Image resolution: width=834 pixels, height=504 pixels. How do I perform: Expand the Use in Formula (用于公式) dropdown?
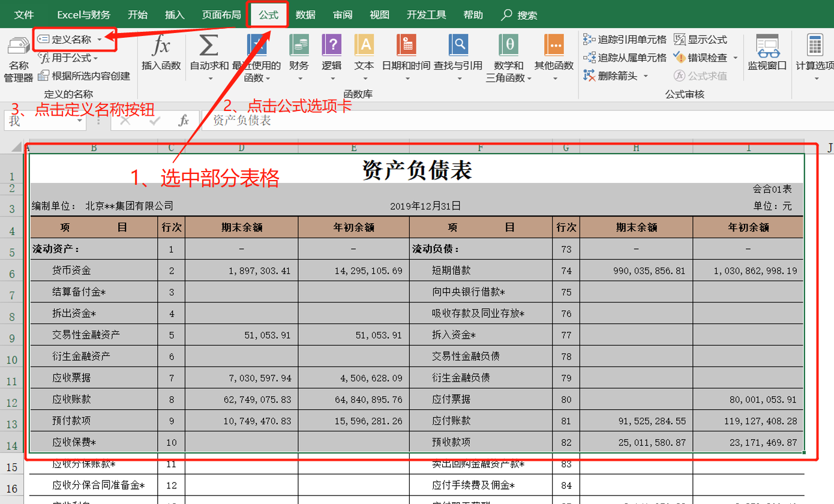[95, 58]
